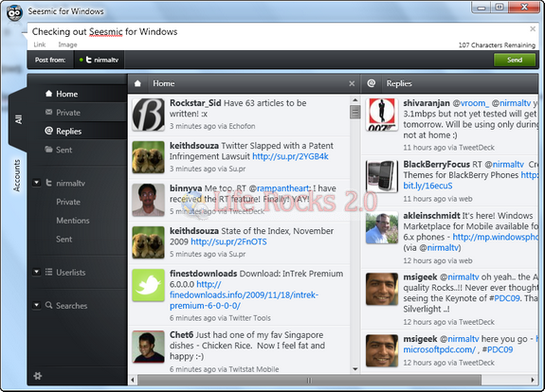Open the settings gear icon in sidebar
Image resolution: width=545 pixels, height=392 pixels.
click(38, 376)
